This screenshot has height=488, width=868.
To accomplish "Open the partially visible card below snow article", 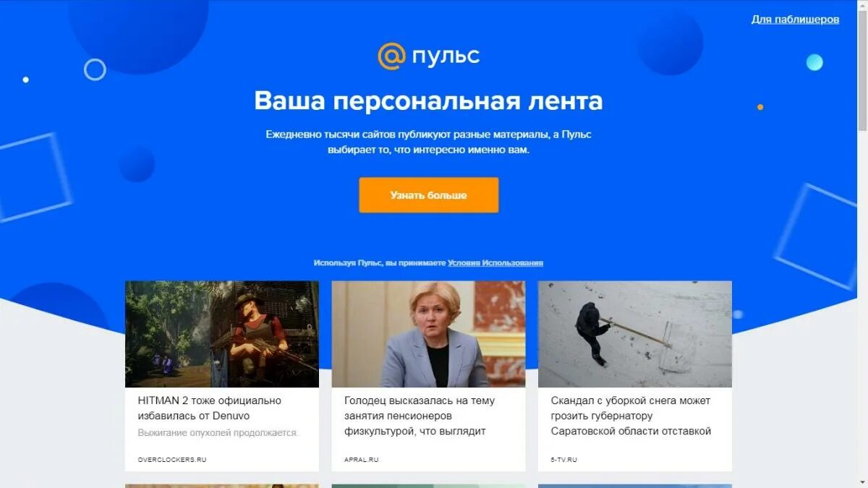I will [635, 486].
